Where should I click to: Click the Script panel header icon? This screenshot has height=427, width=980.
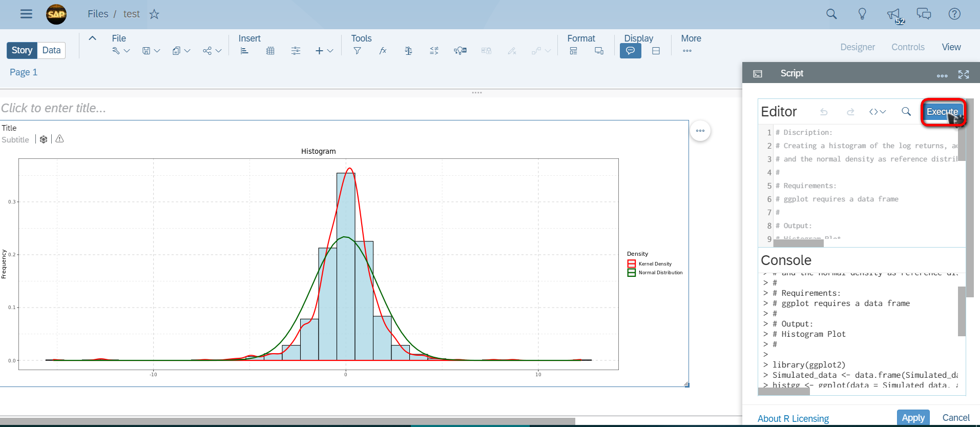[758, 74]
